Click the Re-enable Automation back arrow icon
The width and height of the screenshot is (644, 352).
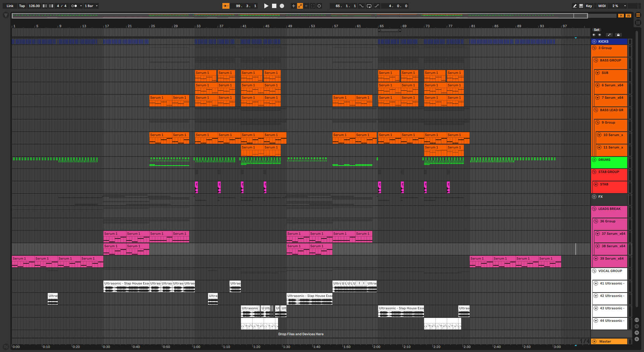pyautogui.click(x=306, y=6)
